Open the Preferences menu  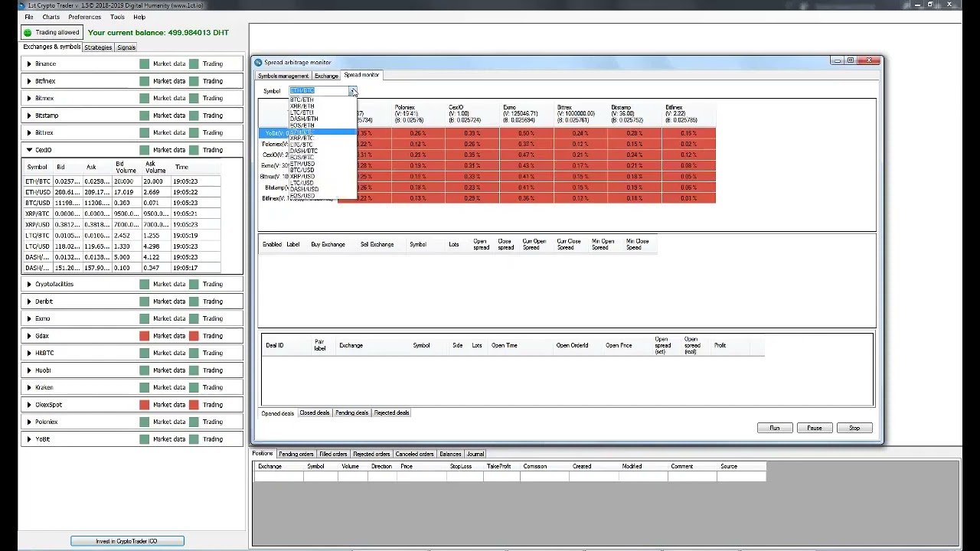click(x=84, y=17)
